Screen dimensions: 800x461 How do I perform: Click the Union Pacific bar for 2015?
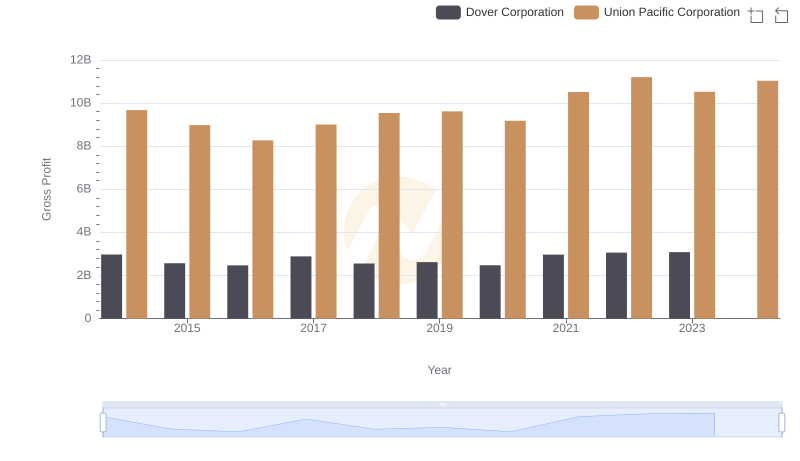click(199, 222)
